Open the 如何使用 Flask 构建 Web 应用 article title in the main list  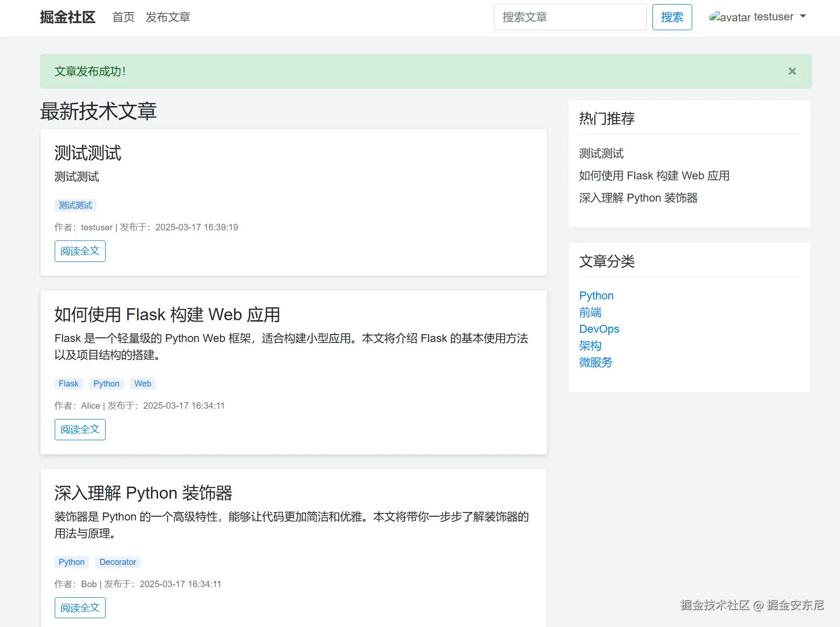[x=167, y=315]
